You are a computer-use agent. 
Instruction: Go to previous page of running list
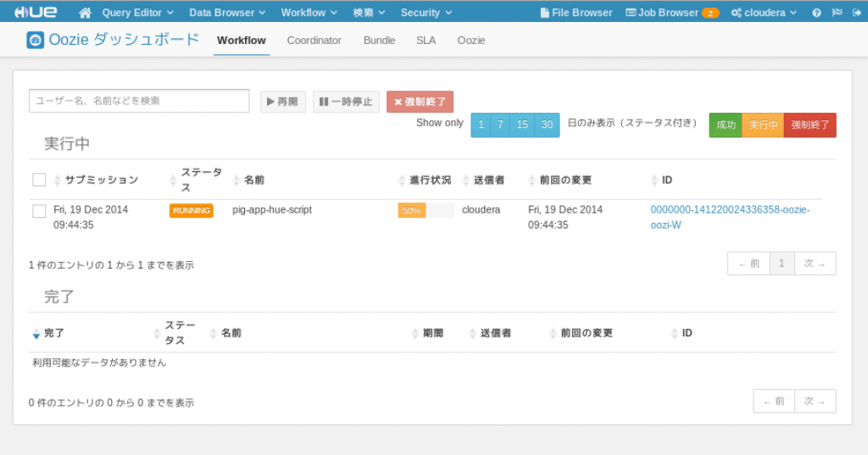pos(749,264)
